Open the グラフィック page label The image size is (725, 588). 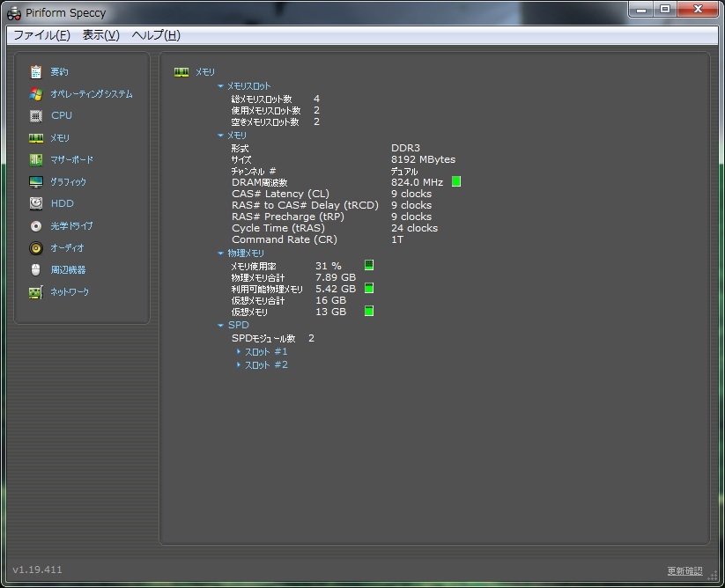click(69, 182)
